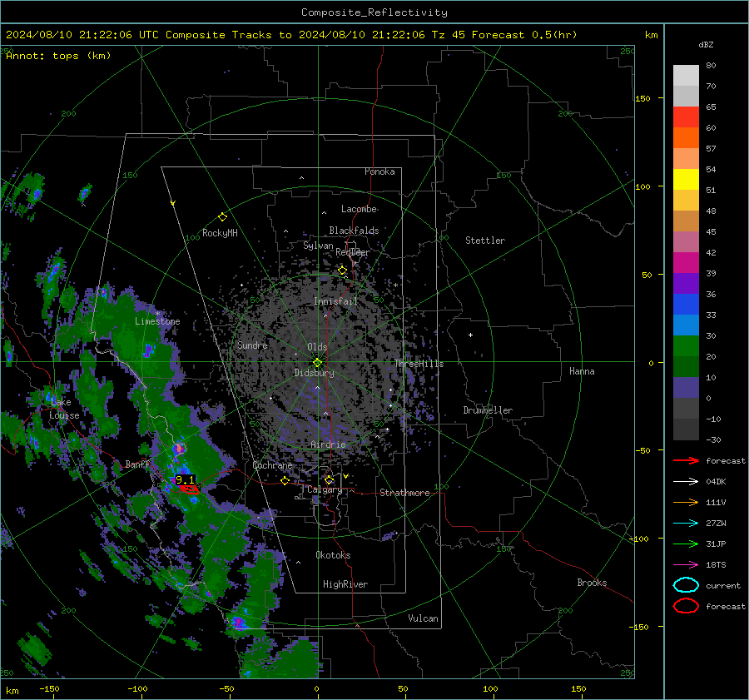Viewport: 749px width, 700px height.
Task: Click the Strathmore town label
Action: coord(404,493)
